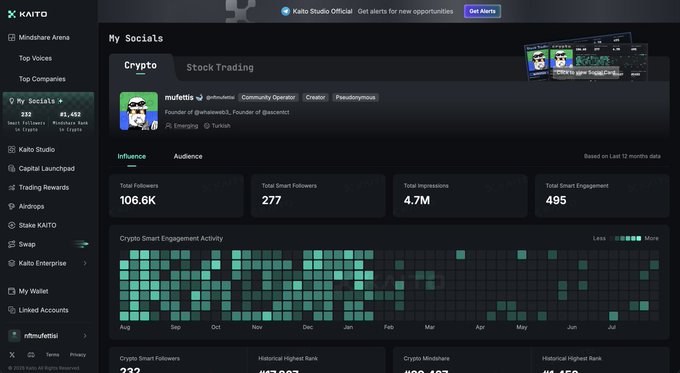Viewport: 680px width, 373px height.
Task: Switch to the Crypto tab
Action: click(140, 65)
